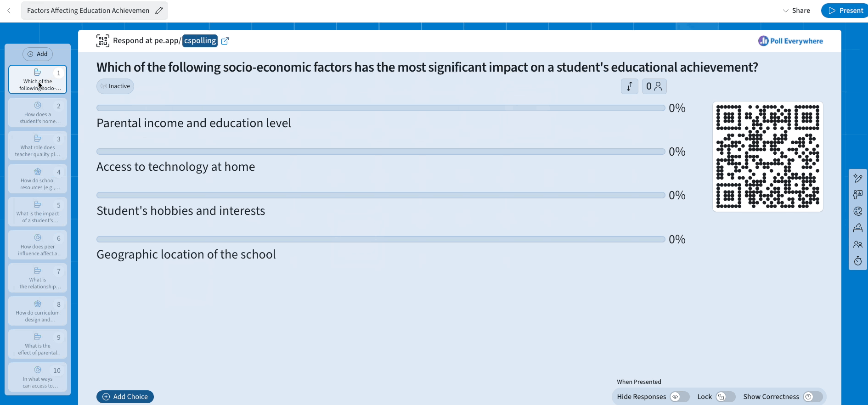868x405 pixels.
Task: Click the Add Choice button
Action: click(x=125, y=397)
